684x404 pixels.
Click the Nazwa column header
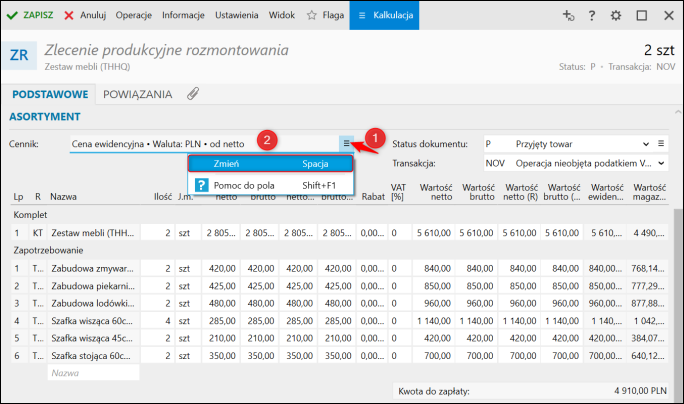point(63,197)
